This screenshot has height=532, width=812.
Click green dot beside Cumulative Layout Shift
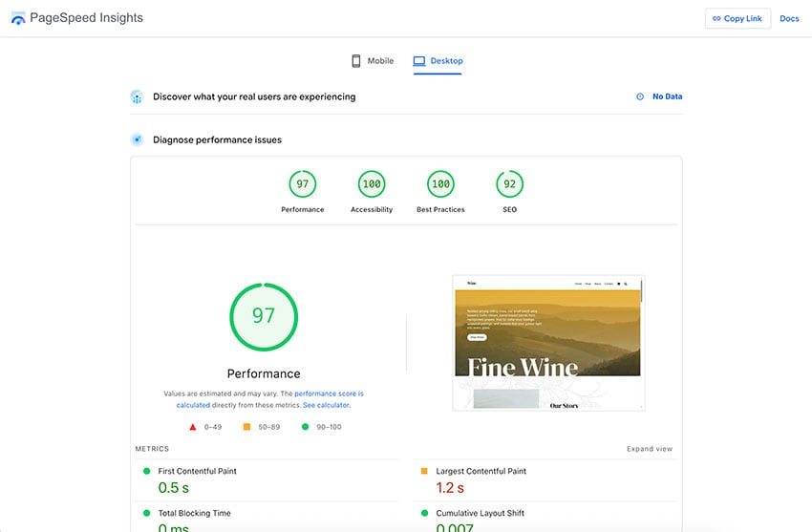click(425, 513)
